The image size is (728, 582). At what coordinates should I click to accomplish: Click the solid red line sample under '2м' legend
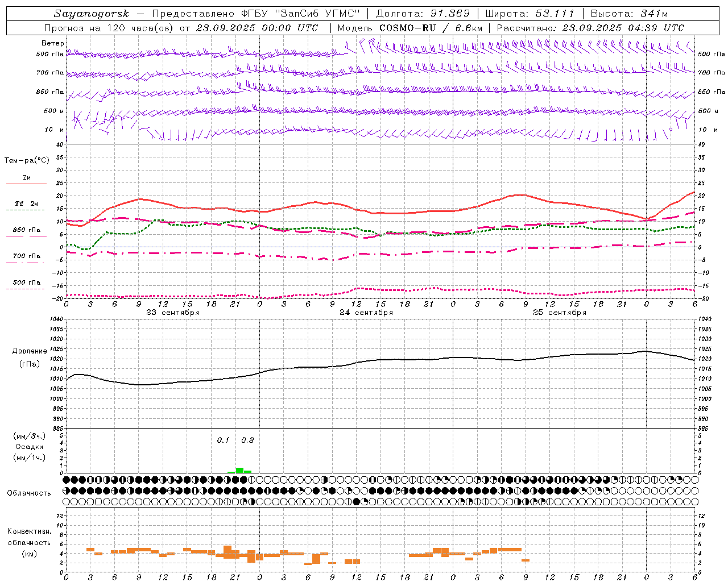[26, 184]
